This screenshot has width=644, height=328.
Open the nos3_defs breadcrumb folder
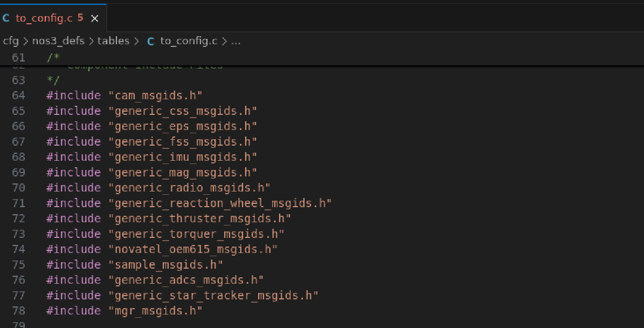[x=58, y=41]
